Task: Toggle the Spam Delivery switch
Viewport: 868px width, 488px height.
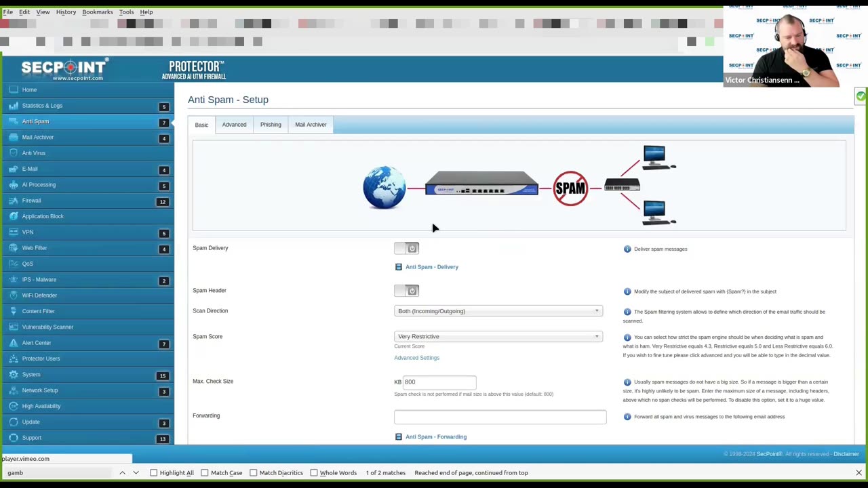Action: click(406, 248)
